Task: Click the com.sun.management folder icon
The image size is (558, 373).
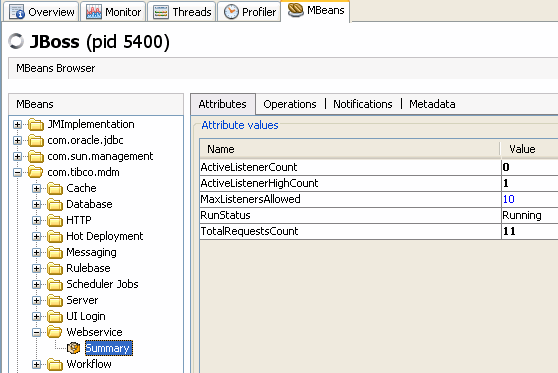Action: [x=36, y=157]
